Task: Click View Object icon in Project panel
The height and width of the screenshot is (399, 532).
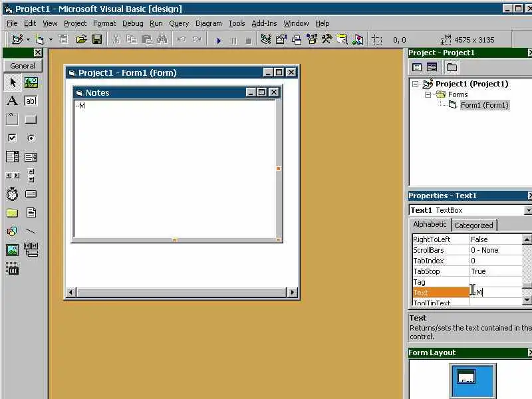Action: coord(432,67)
